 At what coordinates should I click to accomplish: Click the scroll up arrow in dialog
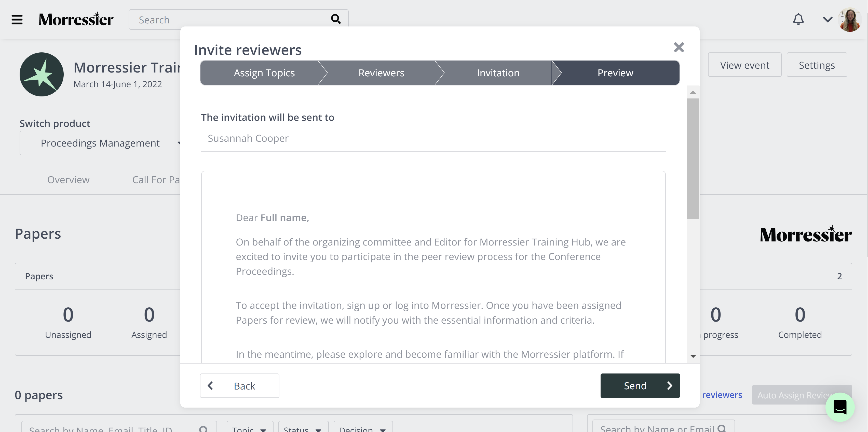tap(693, 92)
